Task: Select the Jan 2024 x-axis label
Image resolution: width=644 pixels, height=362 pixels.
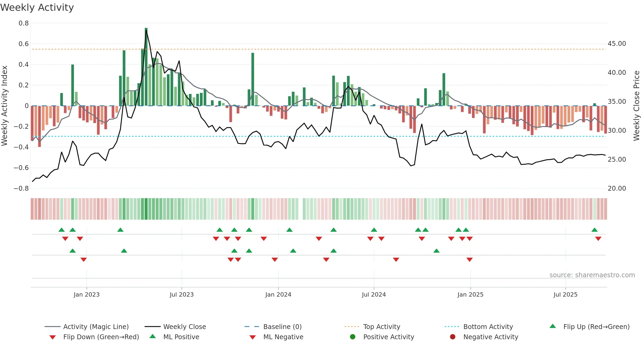Action: (x=278, y=294)
